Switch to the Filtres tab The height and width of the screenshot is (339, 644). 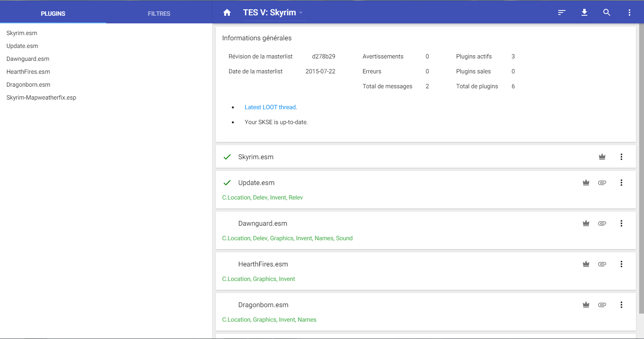[159, 13]
